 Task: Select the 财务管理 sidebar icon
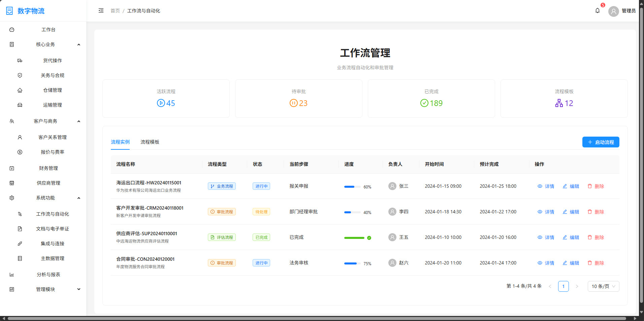(12, 168)
